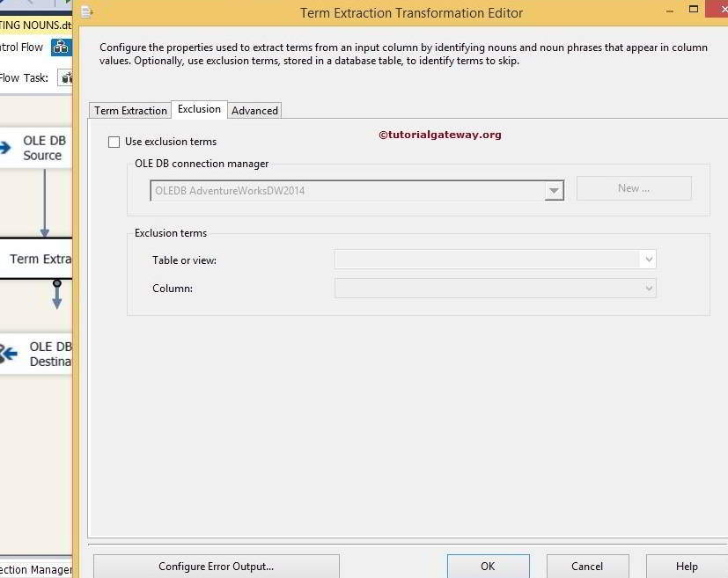Enable the Use exclusion terms checkbox

(x=114, y=141)
